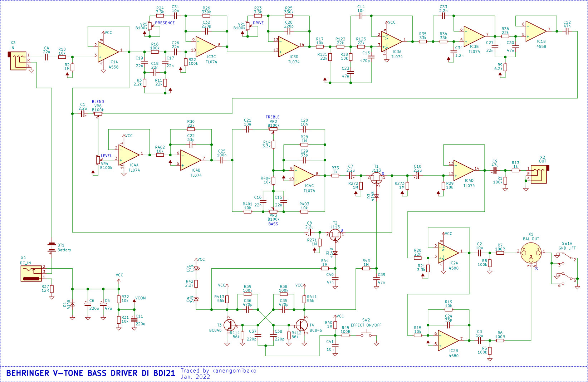Click the IC3A TL074 op-amp symbol
The width and height of the screenshot is (588, 382).
pos(392,41)
